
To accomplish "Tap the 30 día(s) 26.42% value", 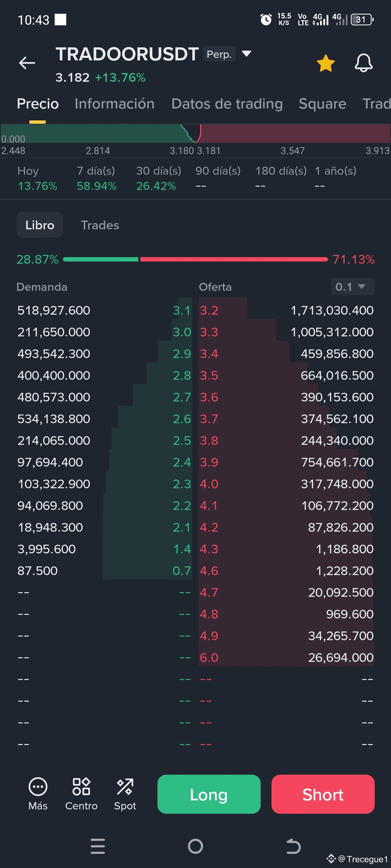I will click(x=156, y=186).
